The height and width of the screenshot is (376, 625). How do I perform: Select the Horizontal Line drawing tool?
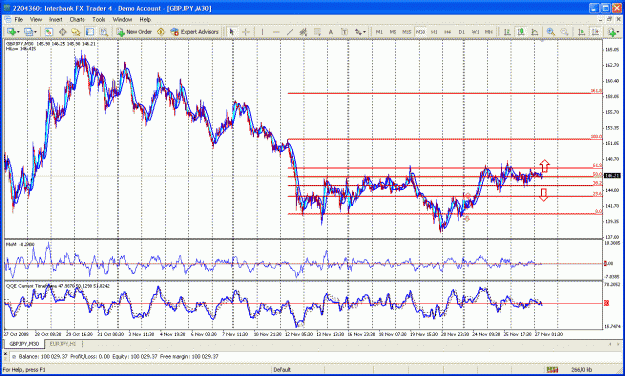coord(276,31)
